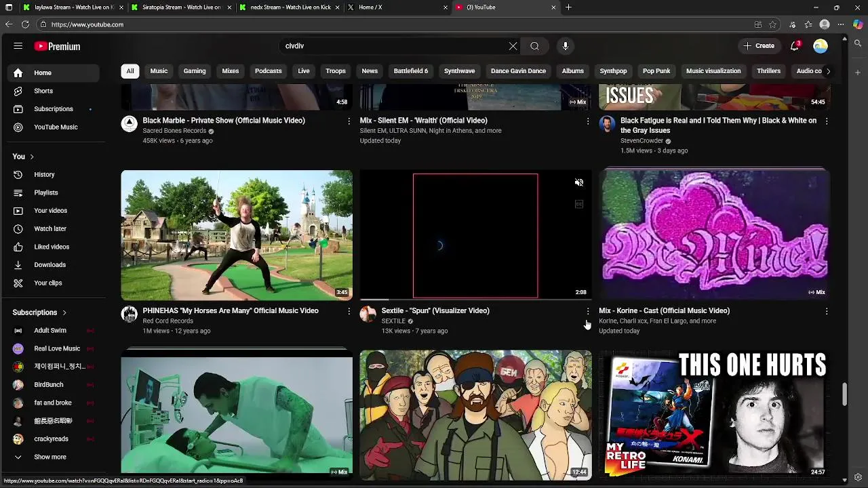Screen dimensions: 868x488
Task: Switch to the laylawa Stream tab
Action: coord(71,7)
